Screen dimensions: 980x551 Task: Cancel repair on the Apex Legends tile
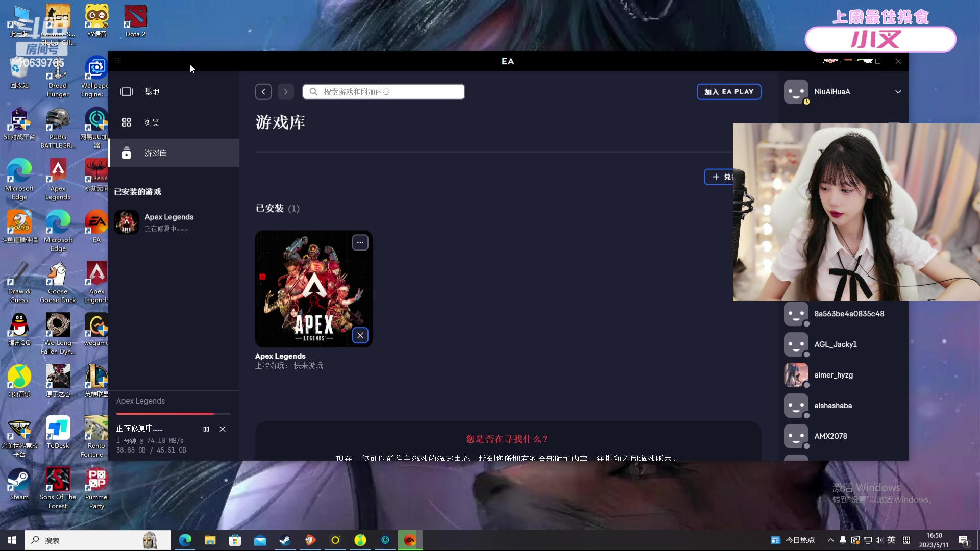pyautogui.click(x=360, y=335)
